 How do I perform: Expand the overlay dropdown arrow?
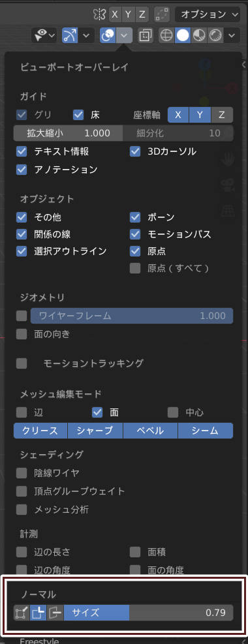pos(124,36)
